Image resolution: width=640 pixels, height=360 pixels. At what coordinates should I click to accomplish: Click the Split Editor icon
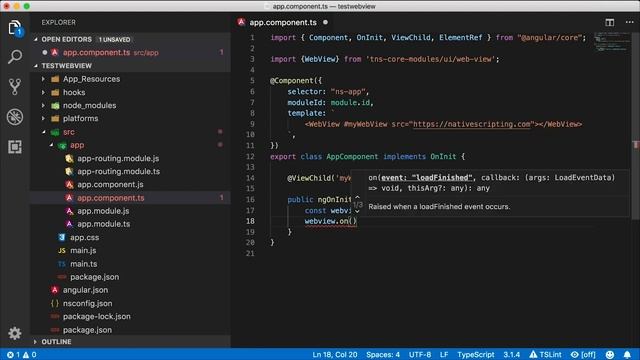pos(609,22)
